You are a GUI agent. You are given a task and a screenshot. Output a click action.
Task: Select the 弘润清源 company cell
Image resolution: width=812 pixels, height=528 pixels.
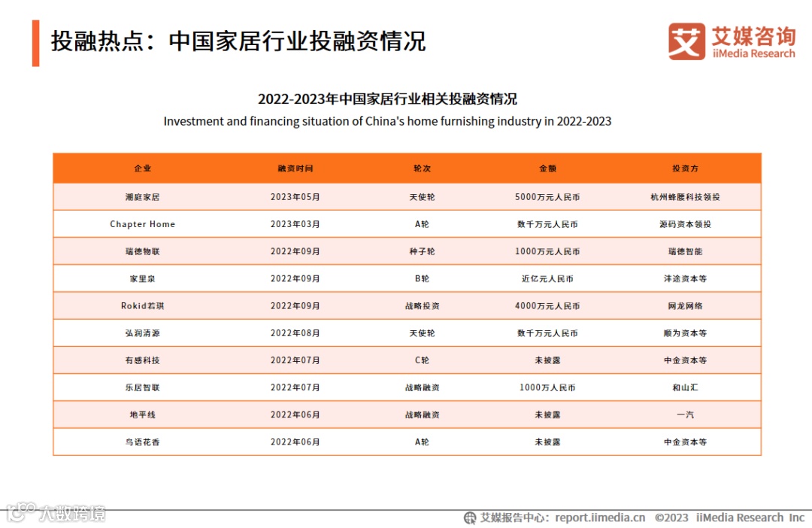(142, 333)
